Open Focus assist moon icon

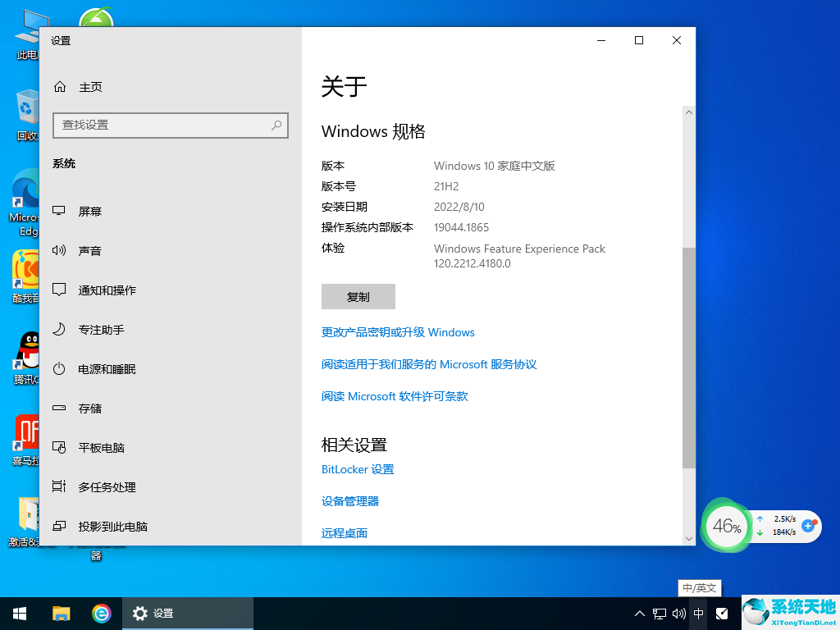[x=59, y=330]
